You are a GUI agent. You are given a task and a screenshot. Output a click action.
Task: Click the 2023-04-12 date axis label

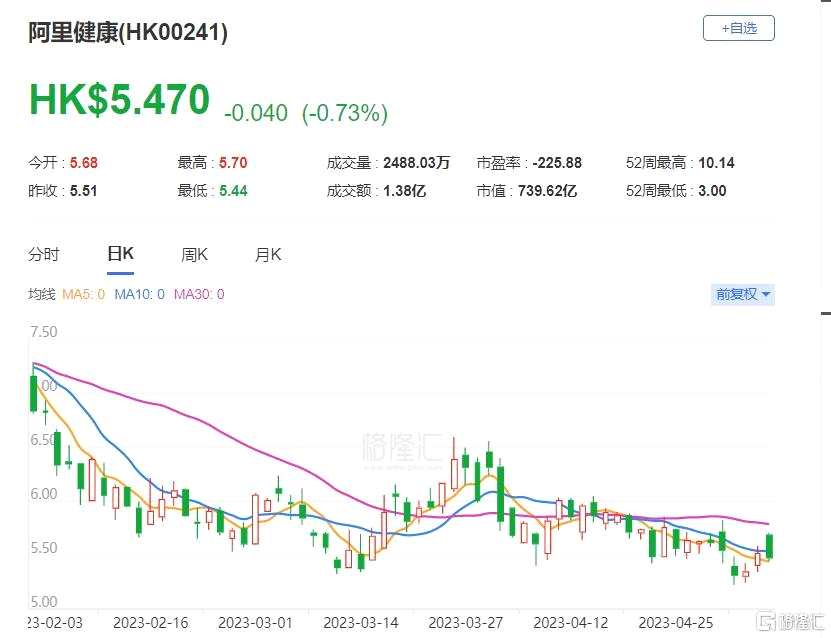coord(571,623)
